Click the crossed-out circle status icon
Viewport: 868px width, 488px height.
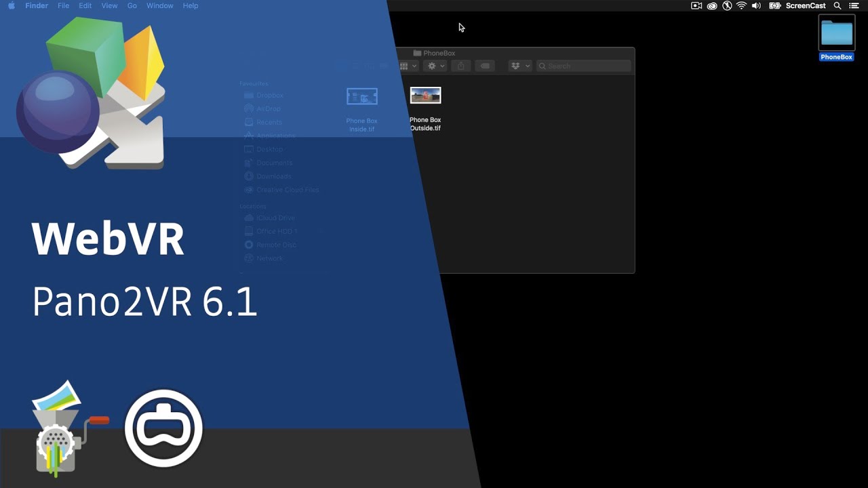(x=727, y=5)
